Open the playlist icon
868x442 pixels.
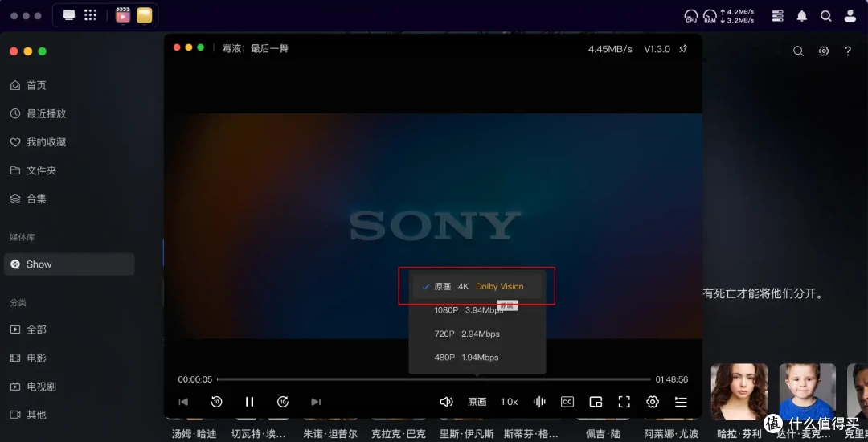pyautogui.click(x=681, y=402)
